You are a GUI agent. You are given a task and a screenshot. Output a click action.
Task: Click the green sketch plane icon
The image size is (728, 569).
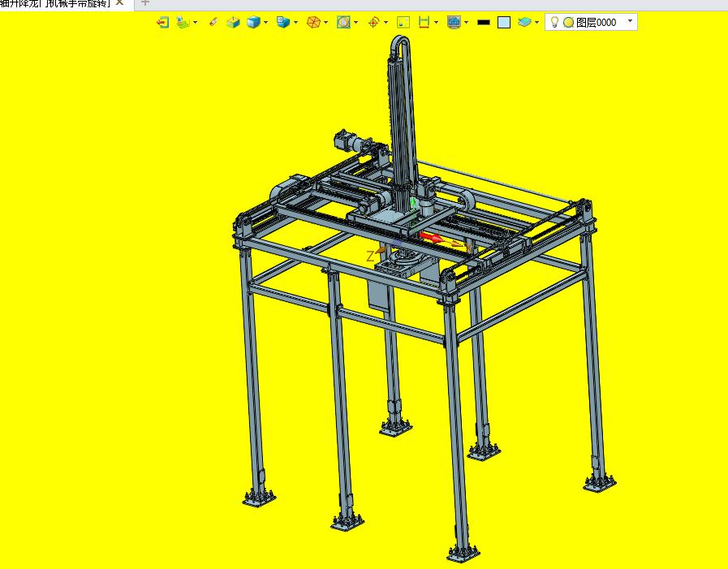183,22
